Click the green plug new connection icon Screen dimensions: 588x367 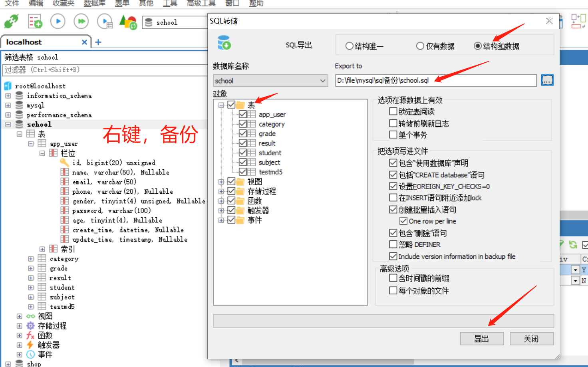pyautogui.click(x=11, y=21)
